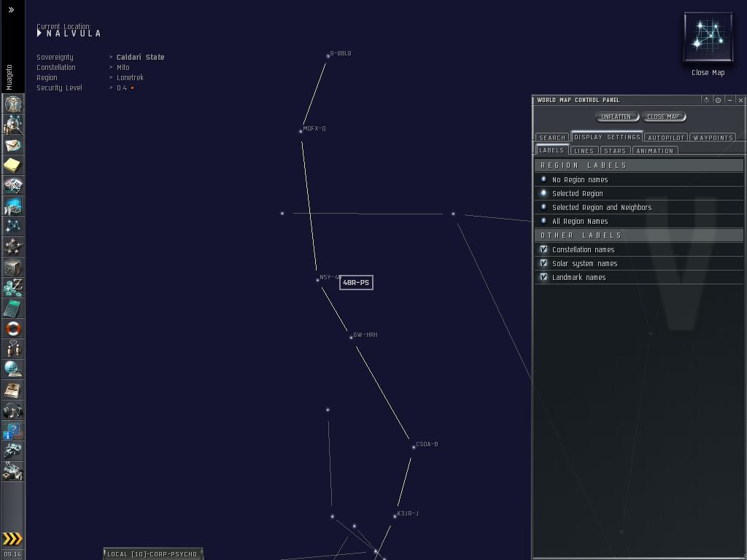Click the Muageto character name tab

click(x=10, y=77)
